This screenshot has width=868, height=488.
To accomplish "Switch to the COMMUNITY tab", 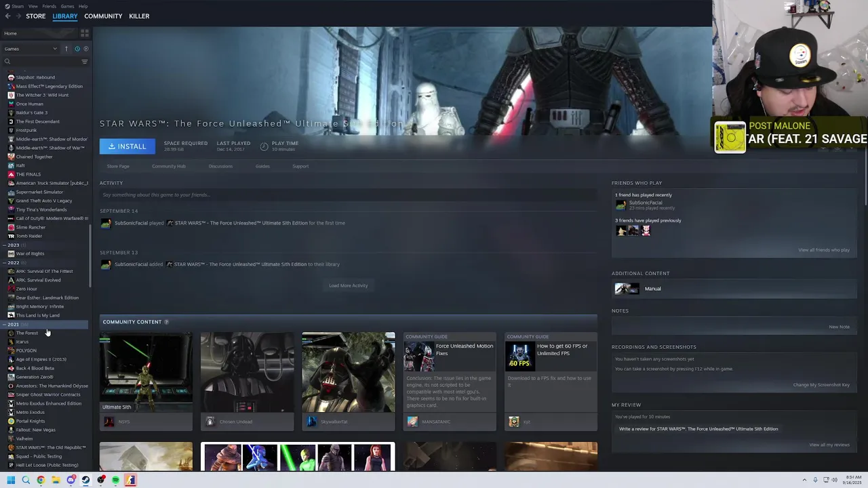I will pyautogui.click(x=103, y=16).
